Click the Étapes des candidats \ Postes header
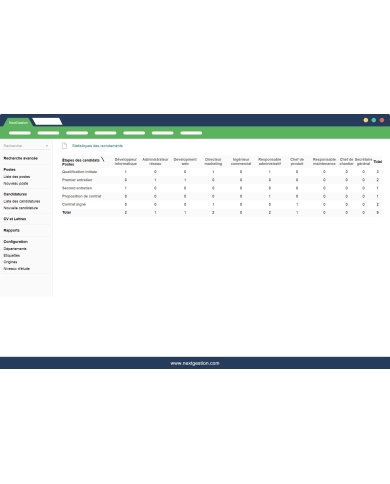The image size is (390, 484). (83, 162)
